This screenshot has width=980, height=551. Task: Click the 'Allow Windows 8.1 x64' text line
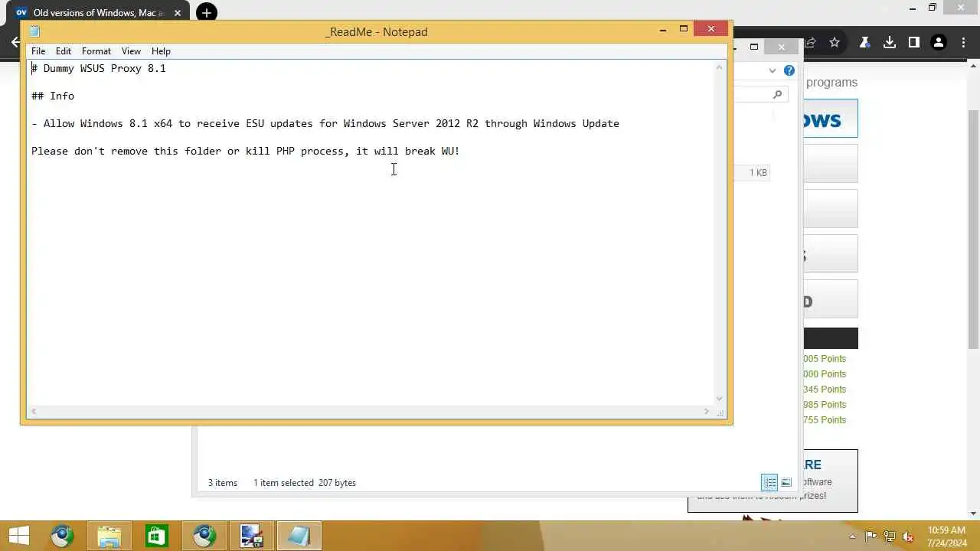325,123
